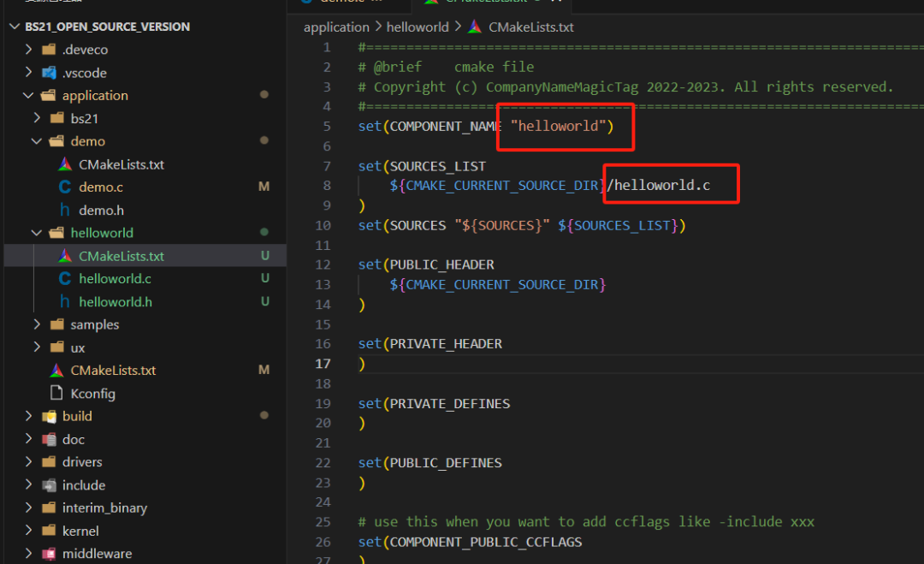Collapse the demo folder chevron
The image size is (924, 564).
[x=37, y=141]
